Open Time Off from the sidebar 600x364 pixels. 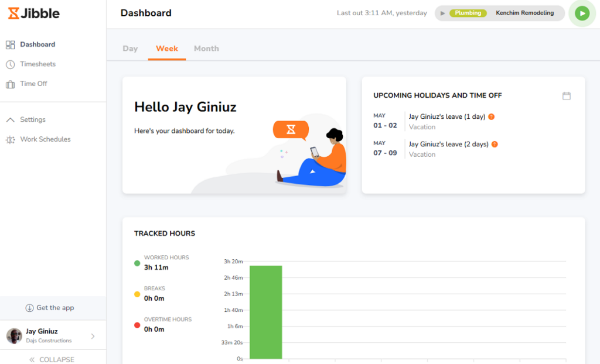click(x=33, y=83)
